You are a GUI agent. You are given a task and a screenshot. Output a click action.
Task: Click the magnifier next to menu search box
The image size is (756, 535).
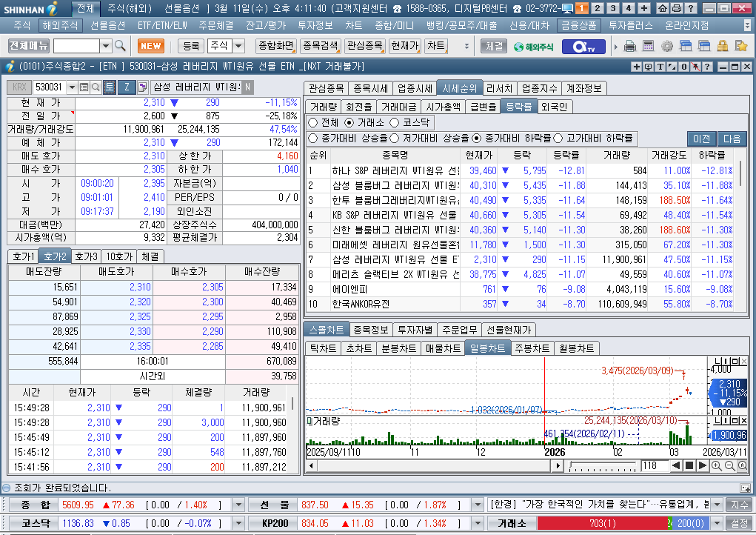coord(121,46)
